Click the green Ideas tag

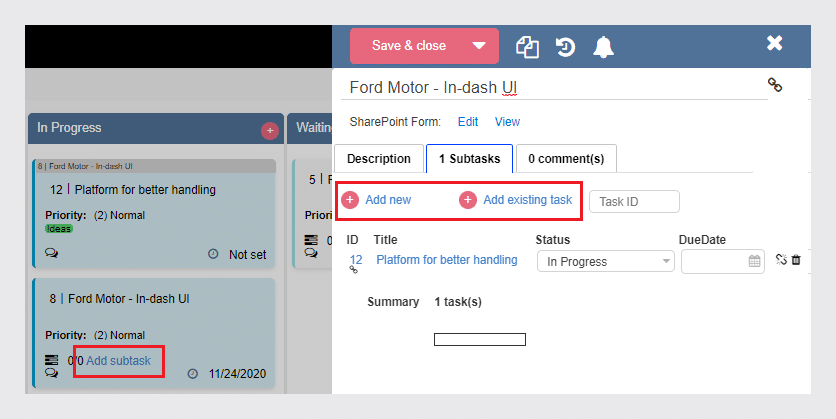[59, 229]
